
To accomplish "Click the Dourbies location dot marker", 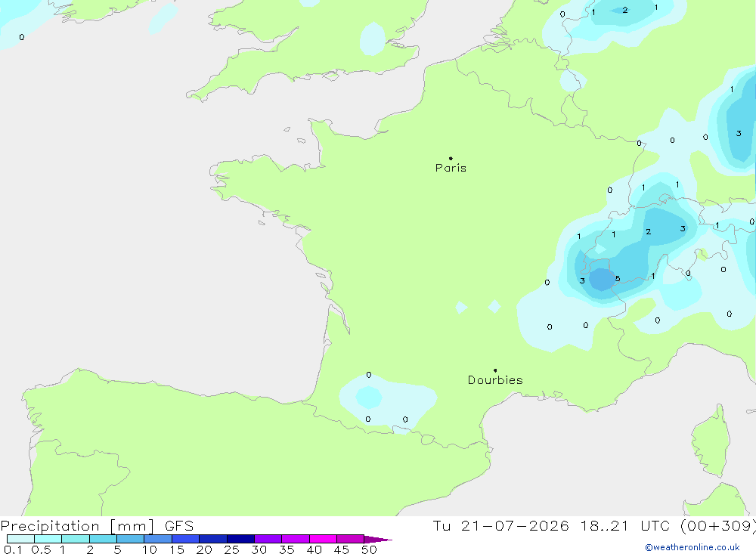I will click(495, 370).
